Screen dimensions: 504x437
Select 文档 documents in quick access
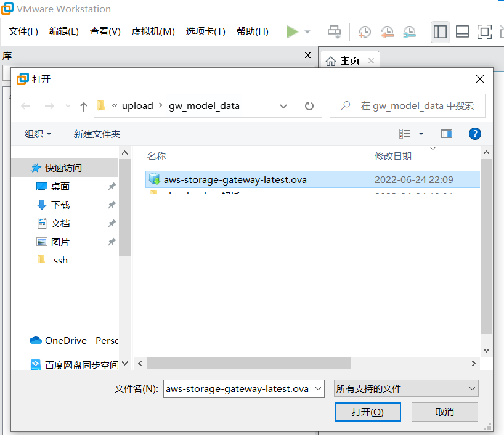pos(60,224)
